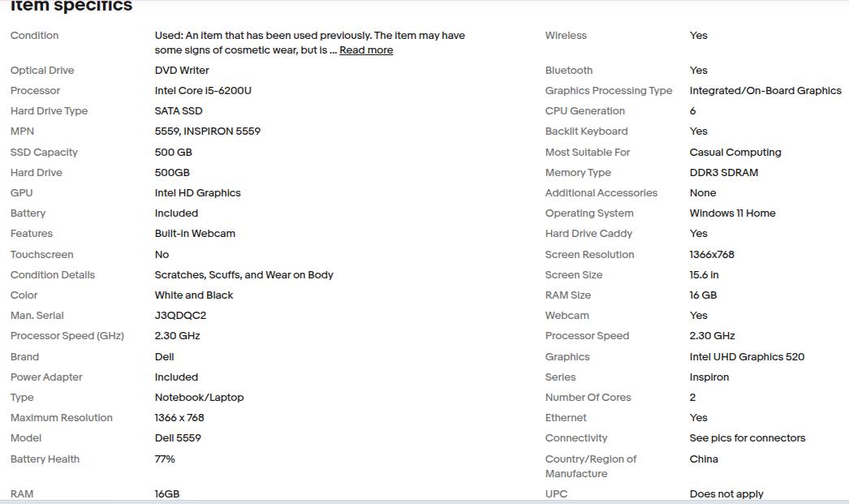Image resolution: width=849 pixels, height=504 pixels.
Task: Click the White and Black color value
Action: [x=194, y=295]
